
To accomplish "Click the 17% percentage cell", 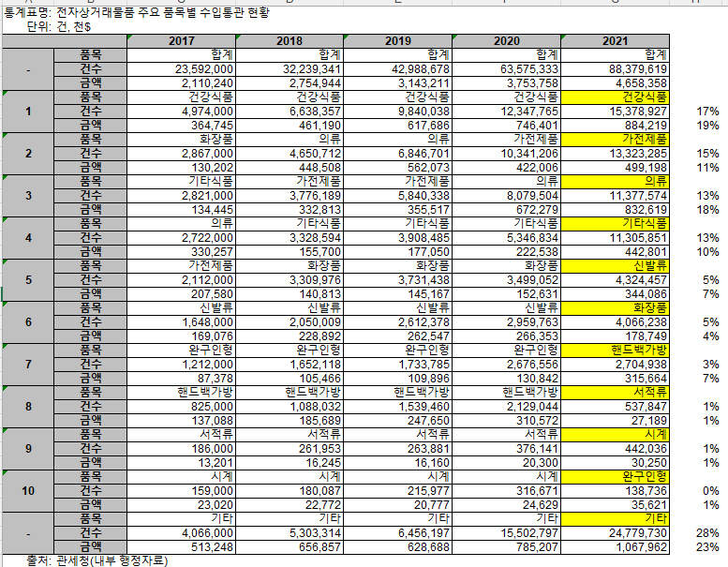I will (707, 112).
